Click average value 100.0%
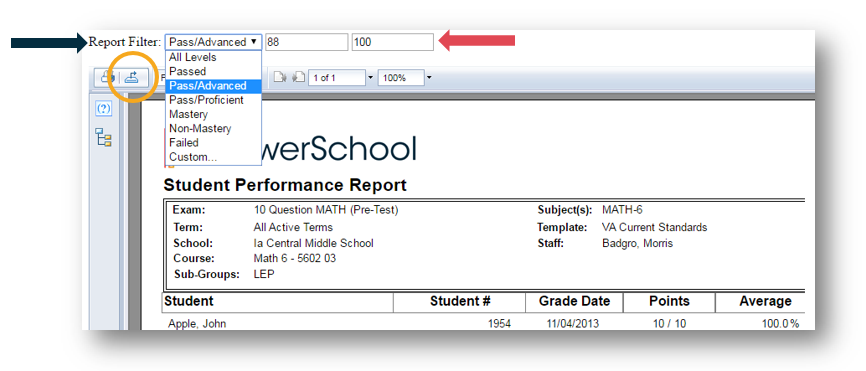 point(780,324)
